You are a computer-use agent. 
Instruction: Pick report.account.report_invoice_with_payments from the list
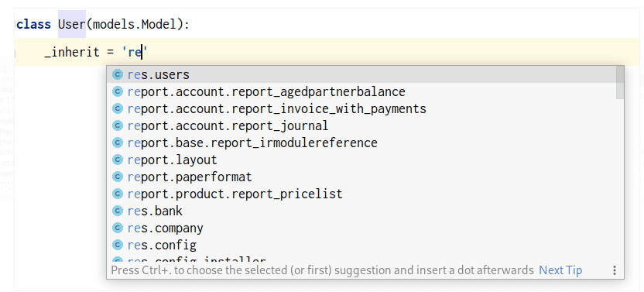pyautogui.click(x=361, y=108)
